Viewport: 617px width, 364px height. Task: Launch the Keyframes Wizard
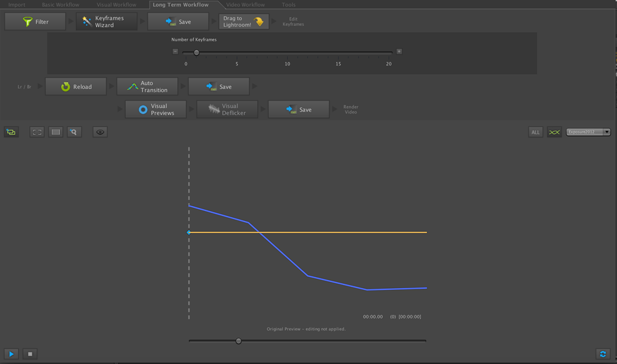[x=107, y=22]
